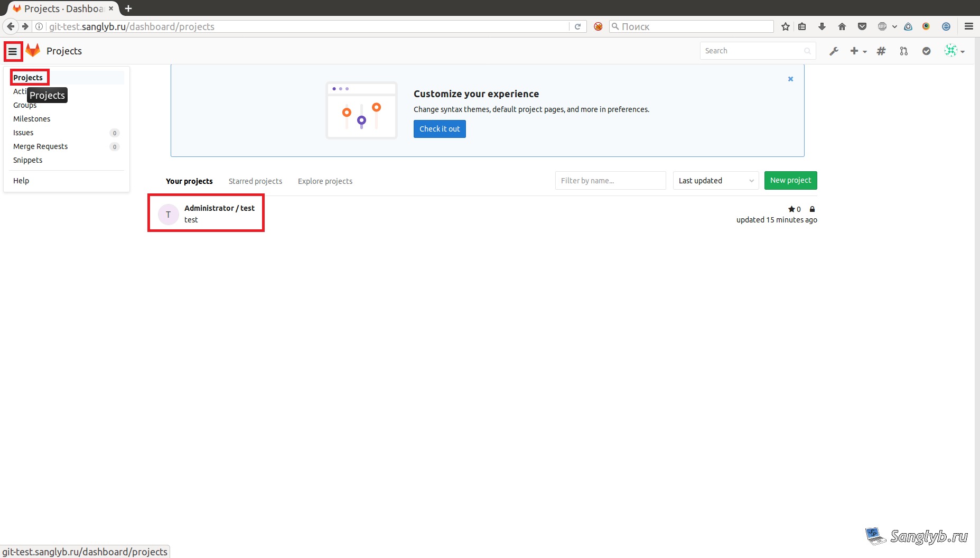980x558 pixels.
Task: Go to the browser home page
Action: click(x=842, y=26)
